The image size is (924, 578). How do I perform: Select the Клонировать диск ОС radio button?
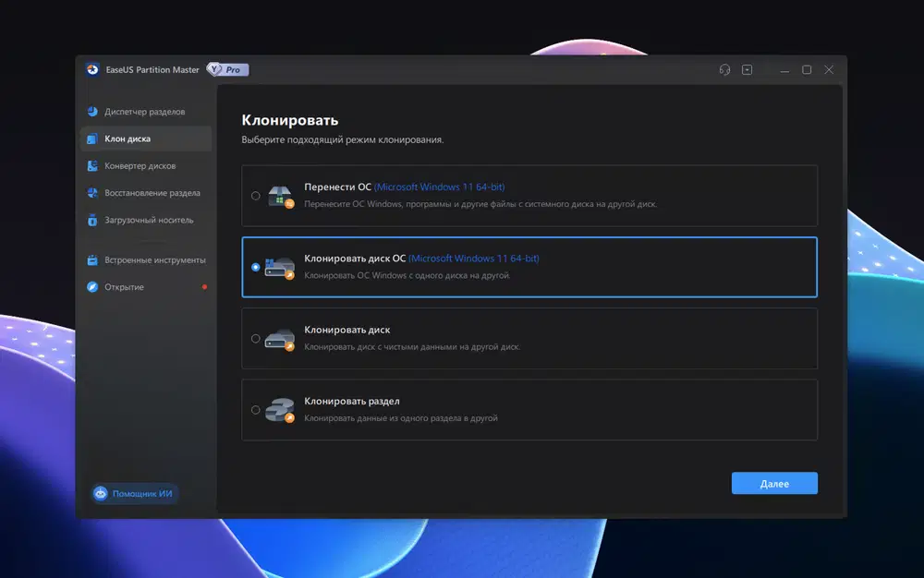tap(255, 267)
